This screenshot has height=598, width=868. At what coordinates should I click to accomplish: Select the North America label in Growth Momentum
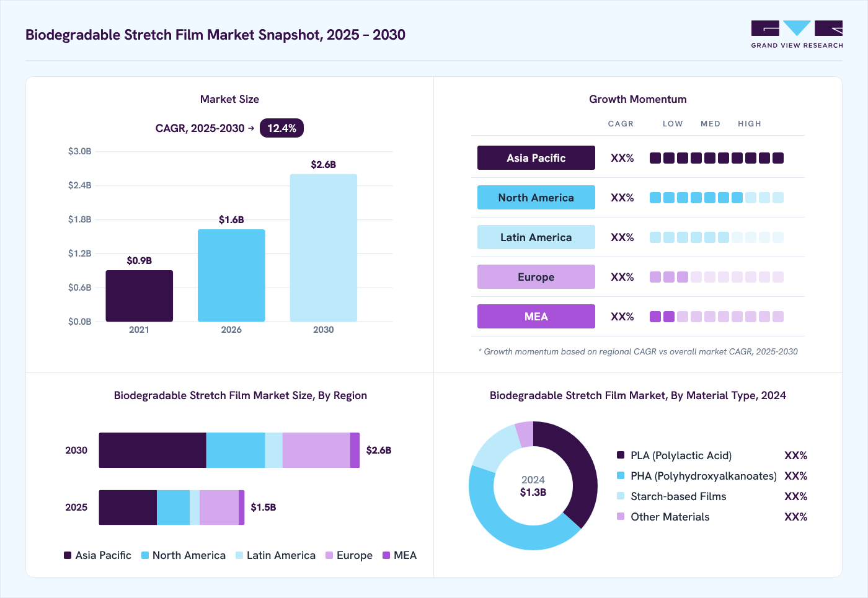tap(536, 198)
